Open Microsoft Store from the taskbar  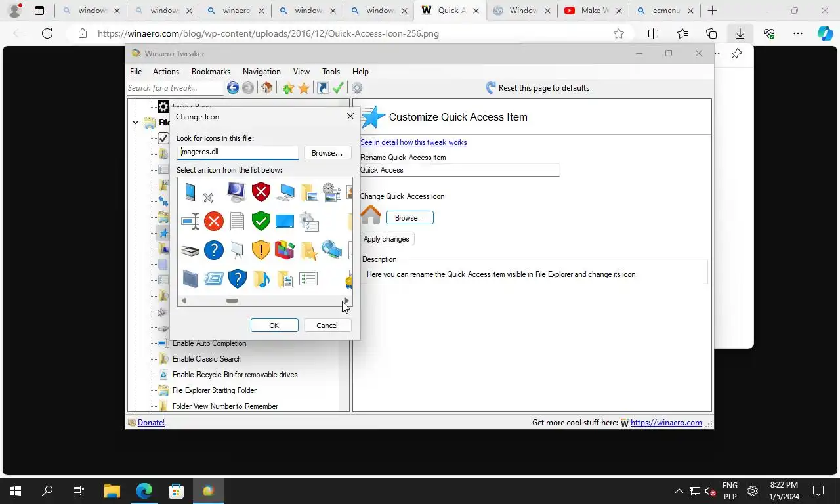(x=176, y=491)
